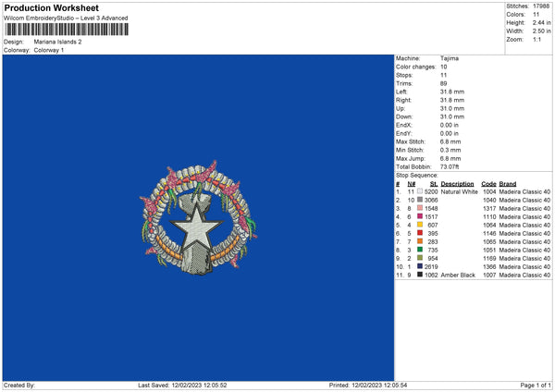Click the Height value '2.44 in'
Image resolution: width=555 pixels, height=392 pixels.
click(x=541, y=22)
